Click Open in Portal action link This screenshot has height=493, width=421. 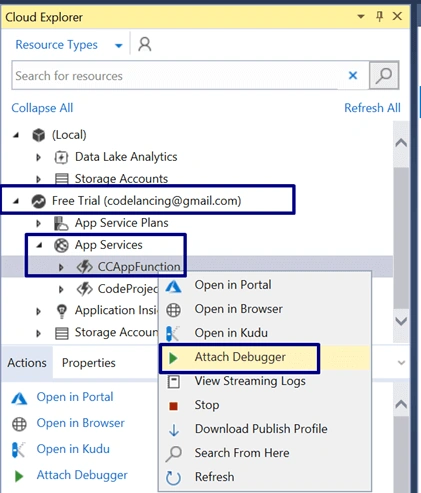pos(75,397)
